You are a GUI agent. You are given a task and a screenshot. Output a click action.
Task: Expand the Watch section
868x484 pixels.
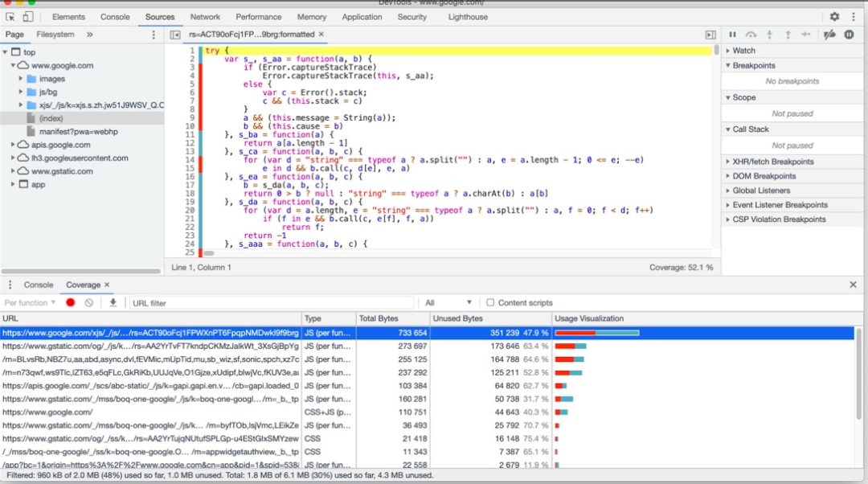tap(743, 51)
